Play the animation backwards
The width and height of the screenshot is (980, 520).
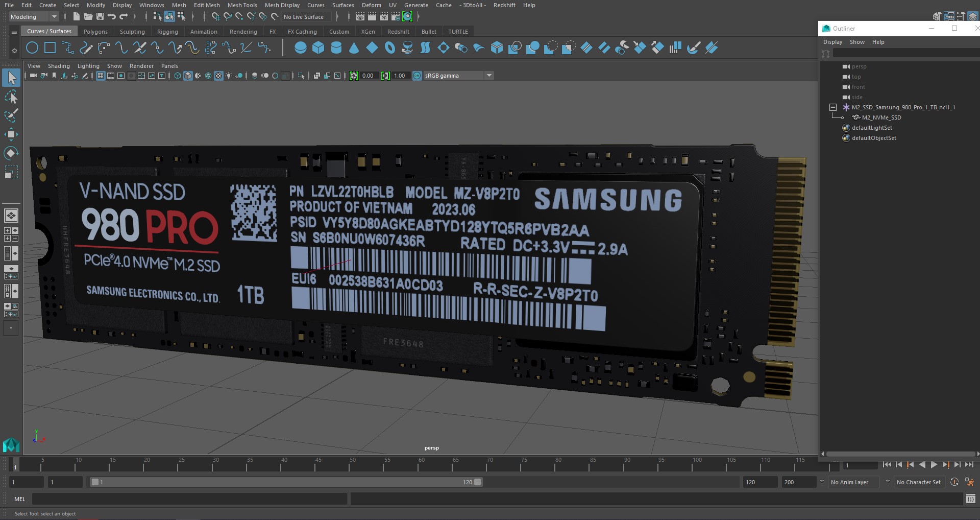[x=922, y=465]
